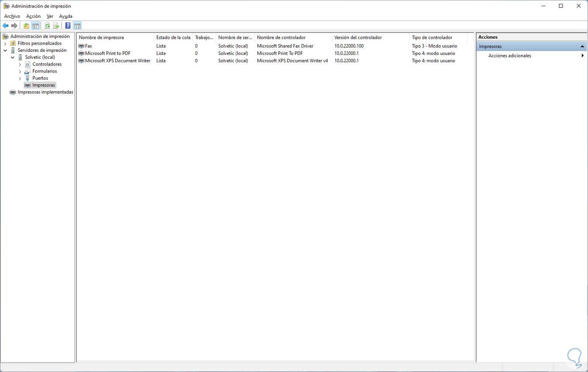Click the Impresoras implementadas printer icon
This screenshot has width=588, height=372.
pos(13,92)
